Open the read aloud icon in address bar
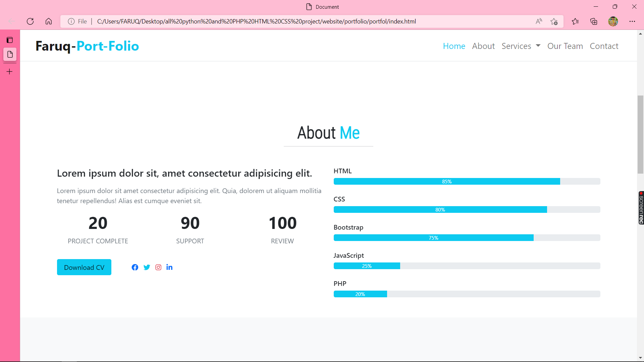Screen dimensions: 644x362 pos(539,21)
